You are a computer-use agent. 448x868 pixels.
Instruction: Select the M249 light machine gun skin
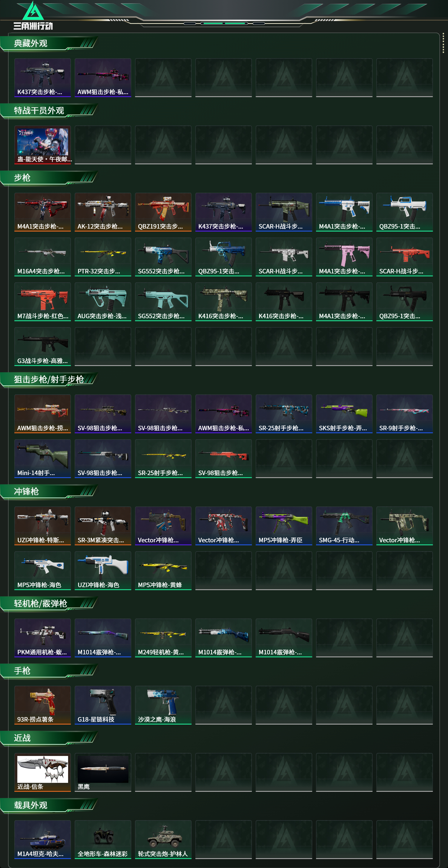[163, 638]
